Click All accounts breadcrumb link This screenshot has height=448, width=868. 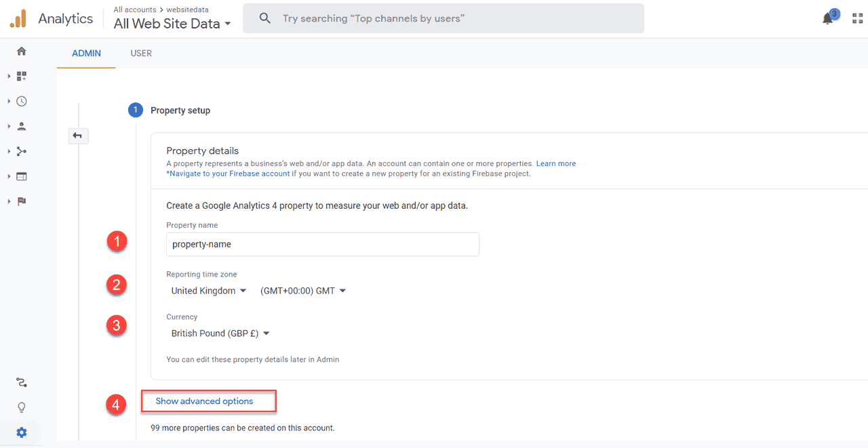[134, 10]
